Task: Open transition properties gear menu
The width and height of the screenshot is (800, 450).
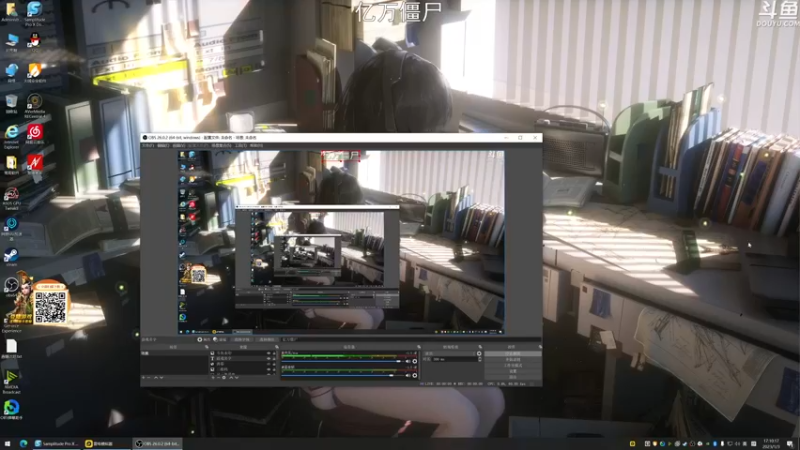Action: [479, 354]
